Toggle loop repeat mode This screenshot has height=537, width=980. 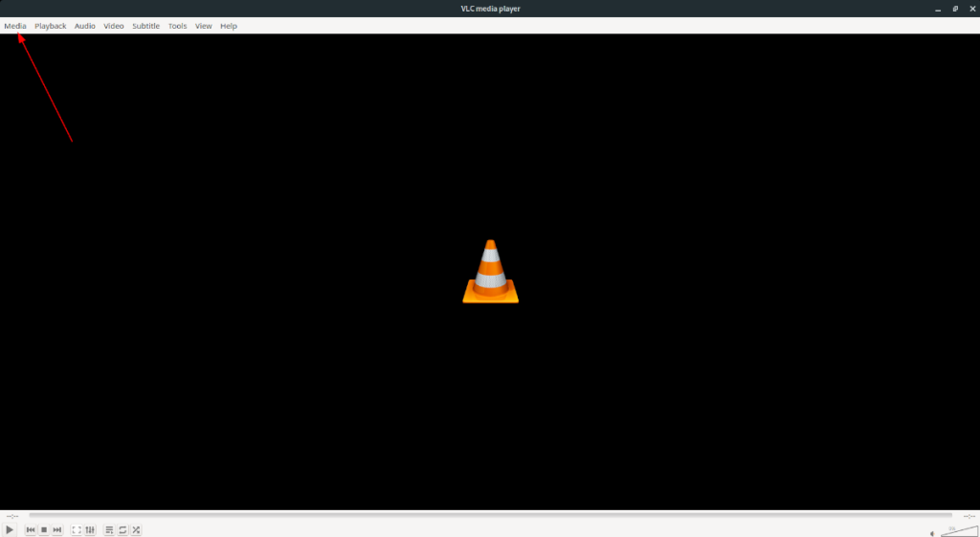tap(122, 529)
